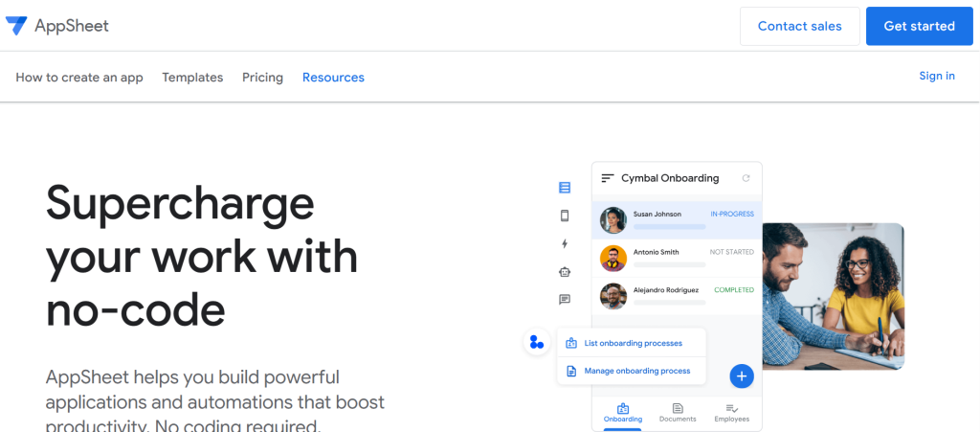The image size is (980, 432).
Task: Click the COMPLETED status label
Action: [x=734, y=290]
